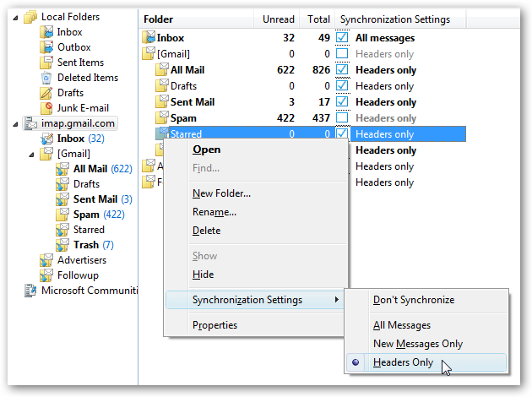Enable synchronization checkbox for Spam row
532x397 pixels.
point(342,117)
